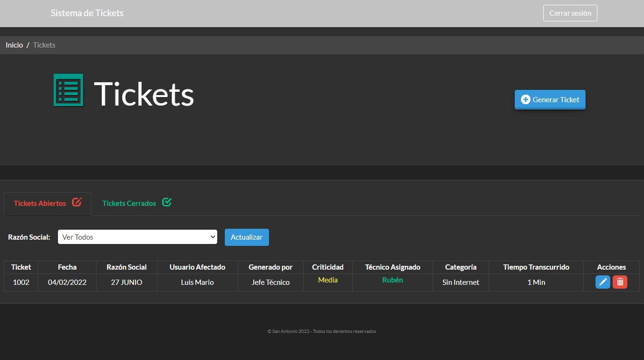The width and height of the screenshot is (644, 360).
Task: Go to Inicio in the breadcrumb
Action: tap(14, 45)
